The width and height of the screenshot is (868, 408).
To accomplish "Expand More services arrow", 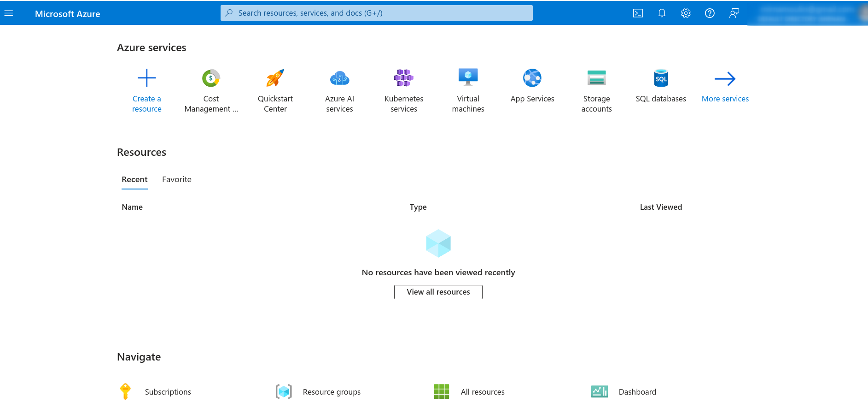I will (725, 79).
